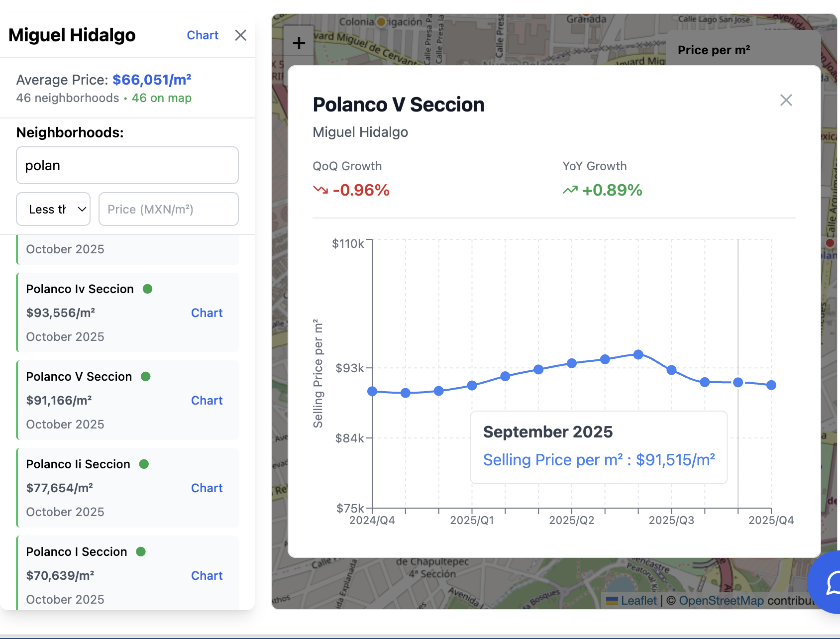Dismiss the Miguel Hidalgo side panel
The height and width of the screenshot is (639, 840).
[240, 35]
